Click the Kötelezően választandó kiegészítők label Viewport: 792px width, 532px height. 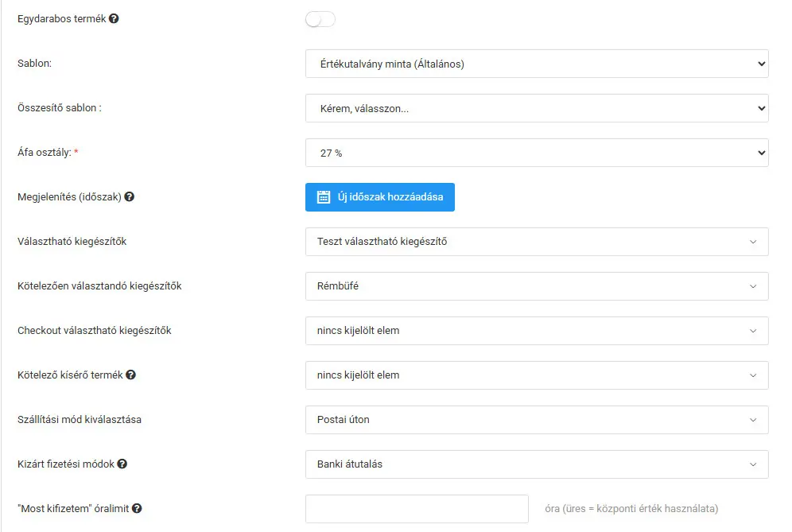99,286
